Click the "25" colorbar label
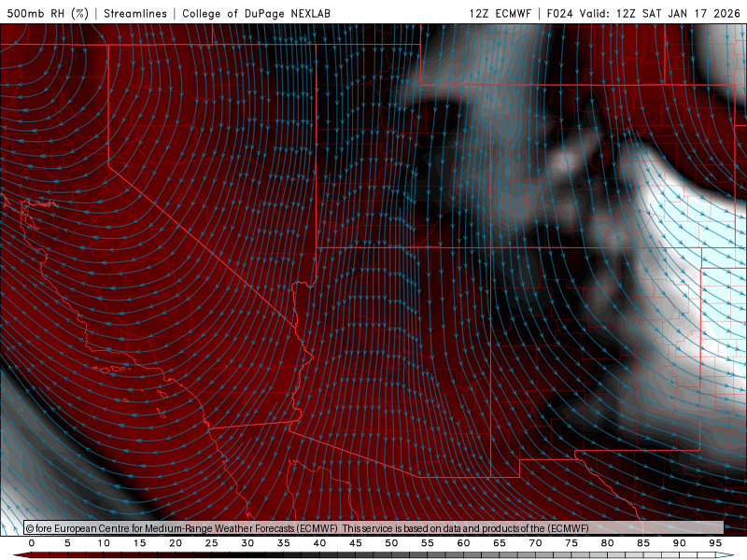The height and width of the screenshot is (560, 747). click(x=212, y=543)
